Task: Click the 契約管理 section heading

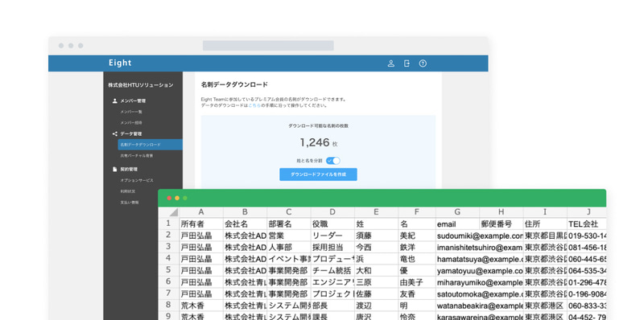Action: tap(129, 169)
